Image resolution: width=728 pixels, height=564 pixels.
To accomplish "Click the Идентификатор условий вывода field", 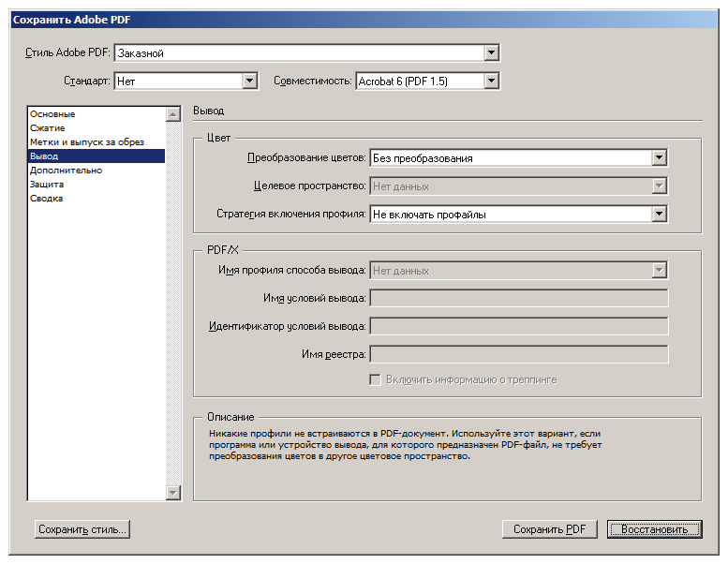I will (519, 326).
